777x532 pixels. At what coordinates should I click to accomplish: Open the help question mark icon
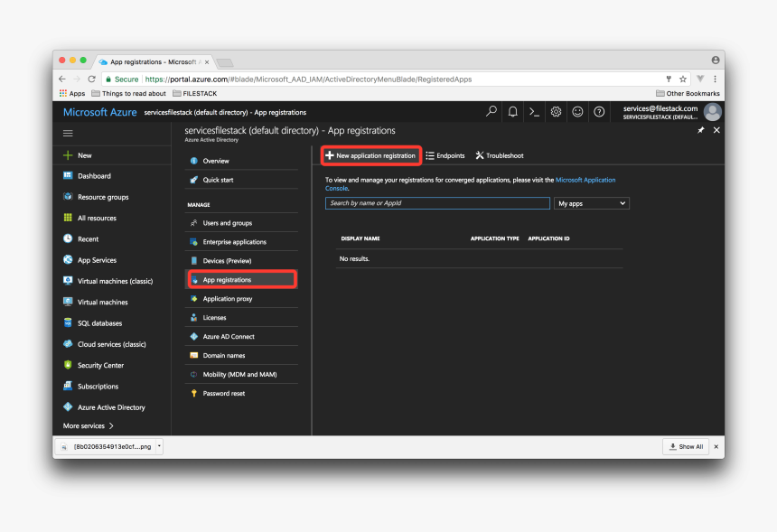pyautogui.click(x=599, y=112)
